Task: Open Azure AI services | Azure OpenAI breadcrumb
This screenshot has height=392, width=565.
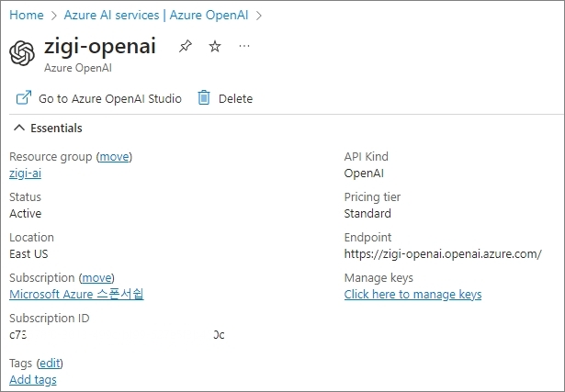Action: click(x=156, y=15)
